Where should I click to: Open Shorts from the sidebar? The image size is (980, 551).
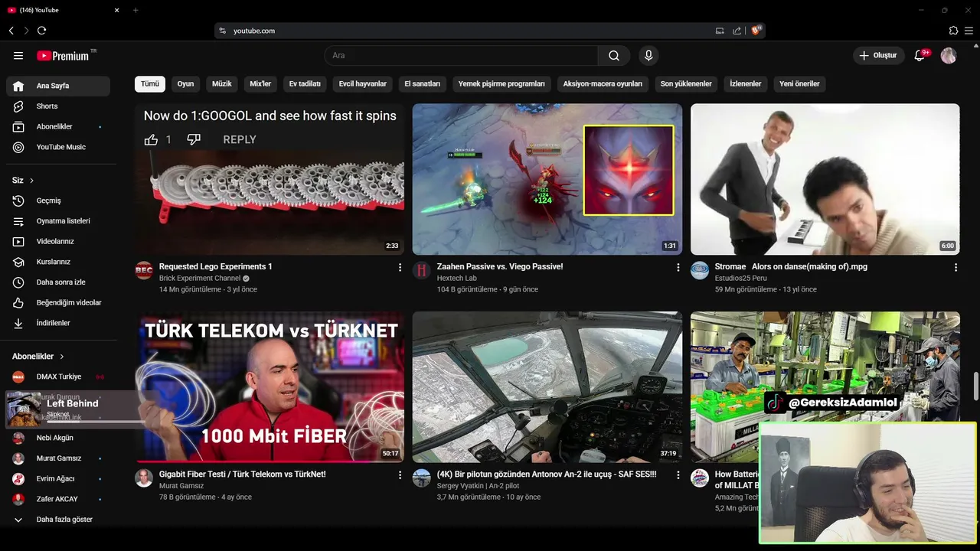click(58, 106)
